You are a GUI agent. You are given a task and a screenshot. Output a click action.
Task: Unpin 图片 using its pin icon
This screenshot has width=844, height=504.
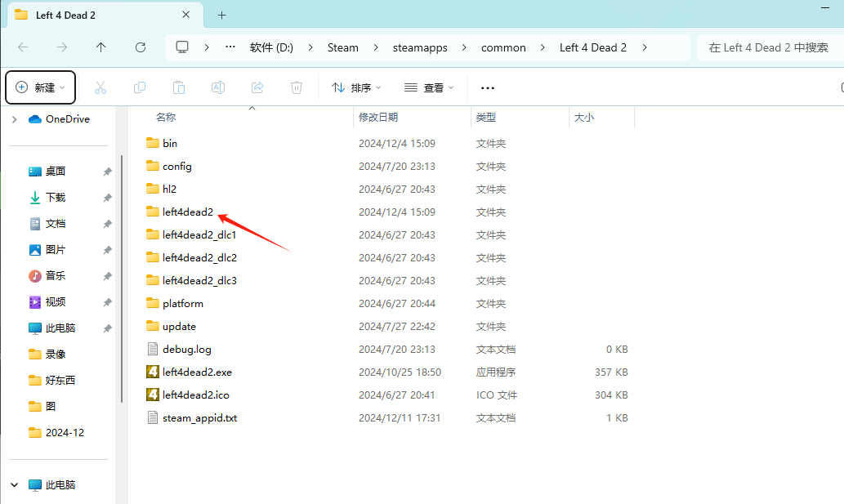(108, 250)
